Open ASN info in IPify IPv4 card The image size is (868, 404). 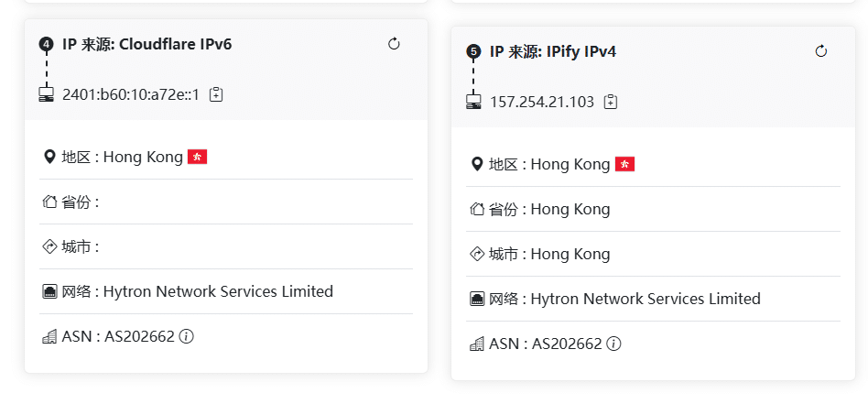tap(613, 343)
